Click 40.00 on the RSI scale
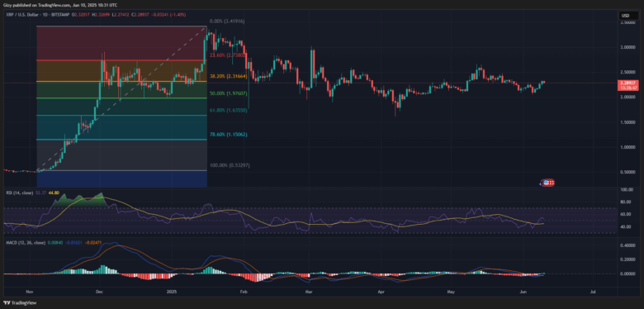Viewport: 644px width, 309px height. tap(626, 227)
